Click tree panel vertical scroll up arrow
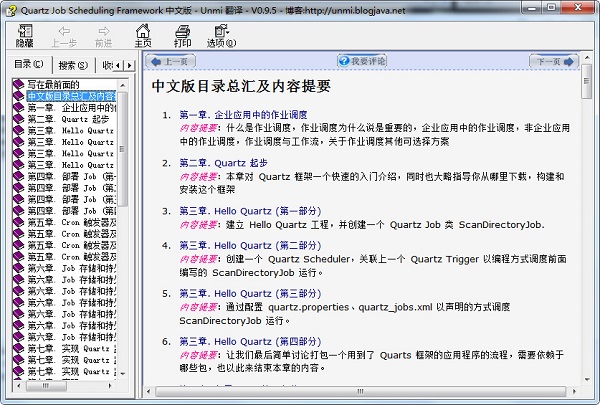The height and width of the screenshot is (405, 600). [x=122, y=85]
